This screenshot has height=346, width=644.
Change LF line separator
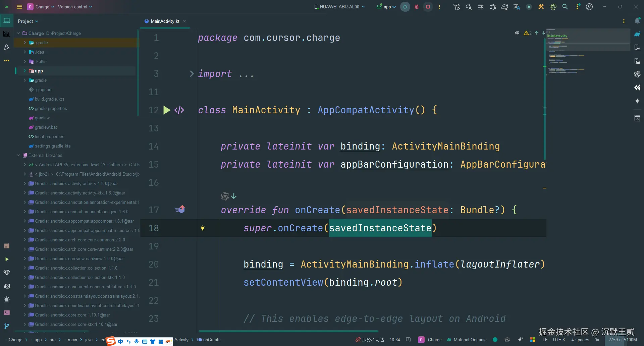click(x=545, y=340)
